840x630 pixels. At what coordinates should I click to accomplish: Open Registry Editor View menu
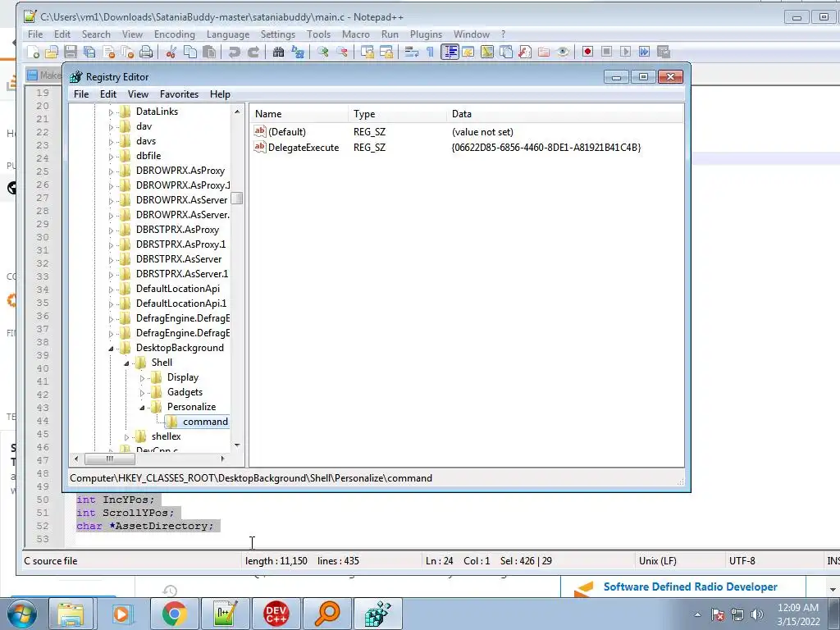[x=138, y=94]
